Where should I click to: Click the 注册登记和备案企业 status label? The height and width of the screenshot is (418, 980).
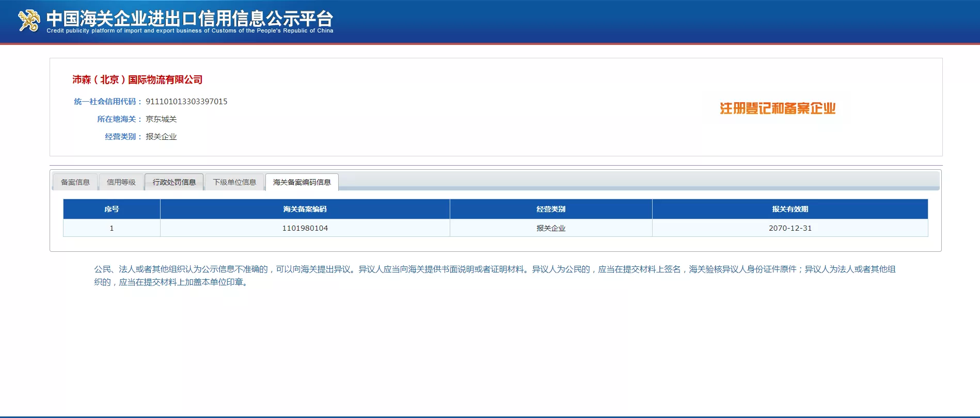[x=778, y=108]
